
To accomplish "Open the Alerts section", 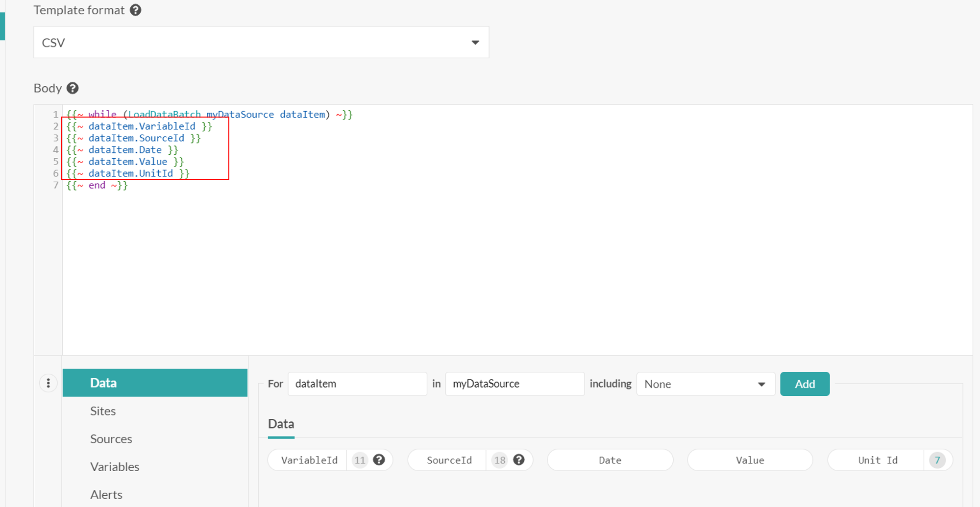I will 106,494.
